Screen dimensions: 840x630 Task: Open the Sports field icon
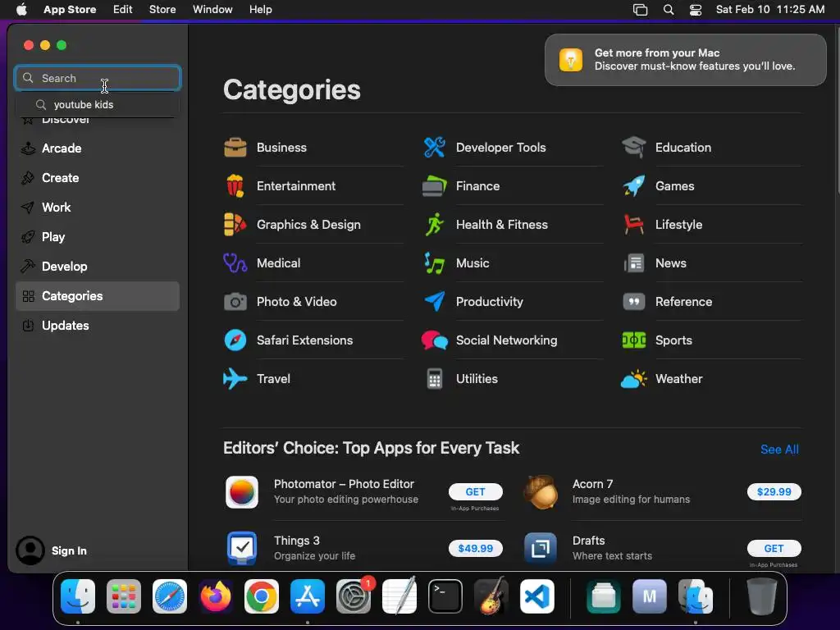(x=634, y=340)
